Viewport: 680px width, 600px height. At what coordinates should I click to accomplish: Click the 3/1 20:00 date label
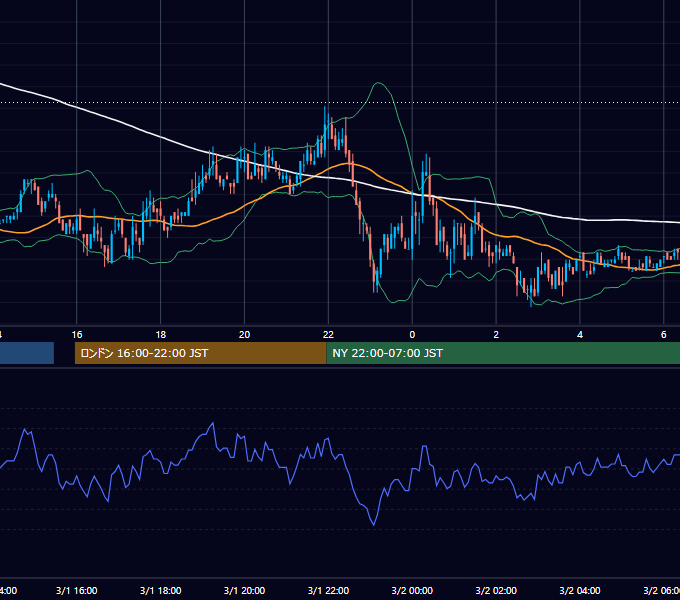(x=245, y=590)
